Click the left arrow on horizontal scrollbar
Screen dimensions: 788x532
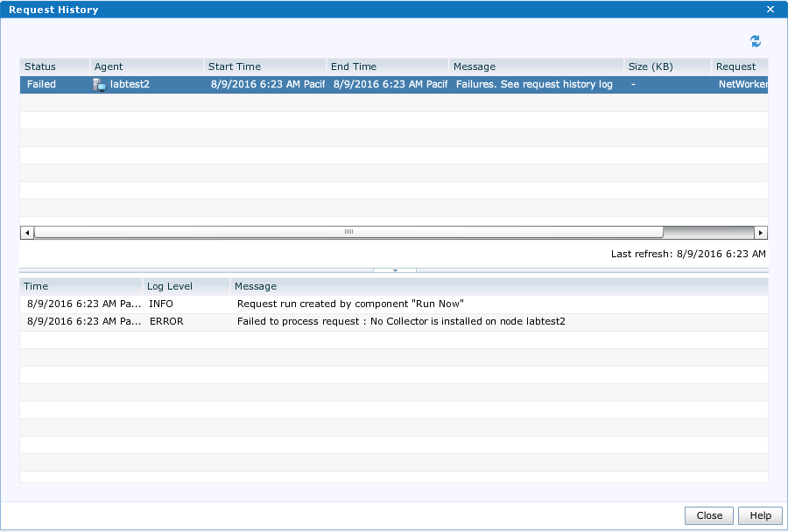point(26,232)
